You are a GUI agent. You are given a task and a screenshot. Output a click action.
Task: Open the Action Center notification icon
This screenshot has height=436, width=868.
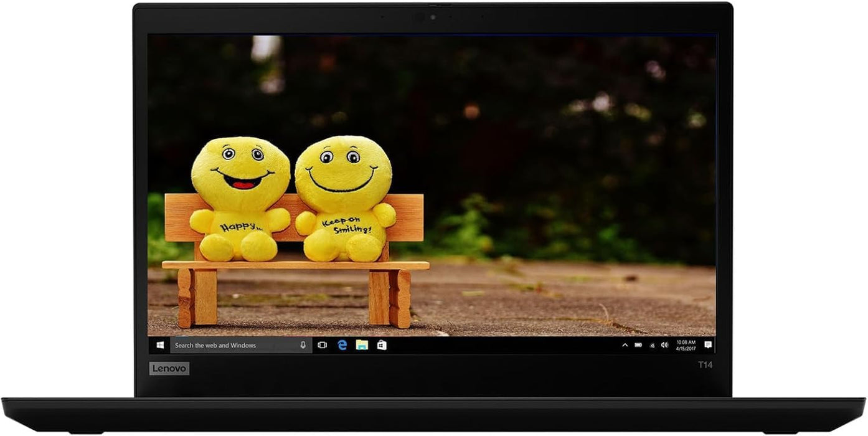pyautogui.click(x=708, y=345)
